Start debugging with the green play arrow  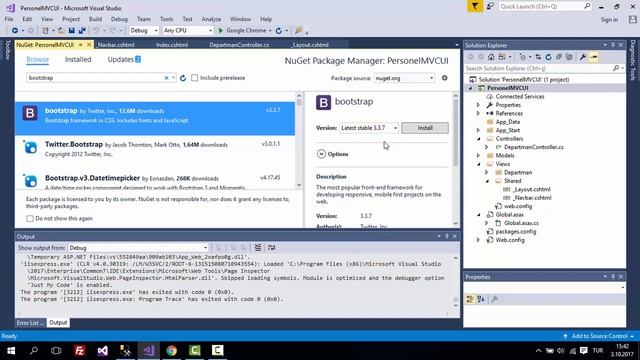[x=220, y=31]
